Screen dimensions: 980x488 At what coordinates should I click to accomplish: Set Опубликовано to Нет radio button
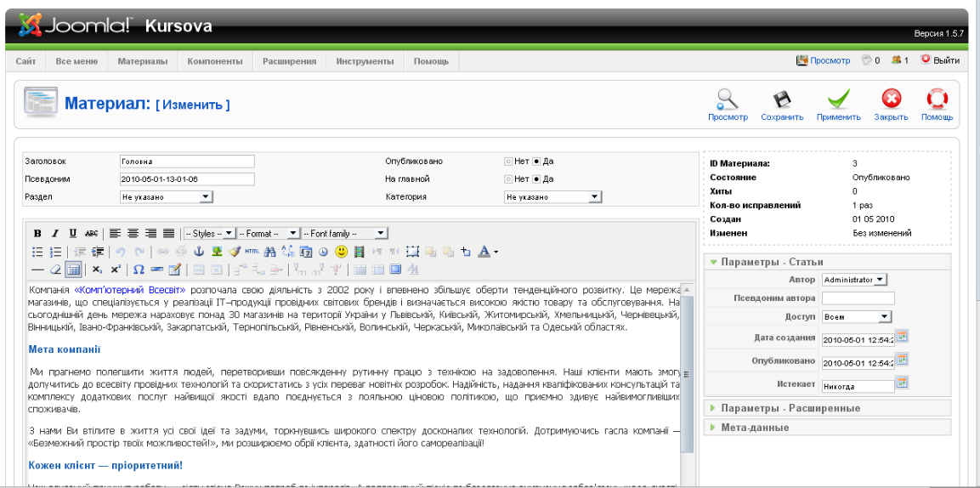(x=508, y=162)
